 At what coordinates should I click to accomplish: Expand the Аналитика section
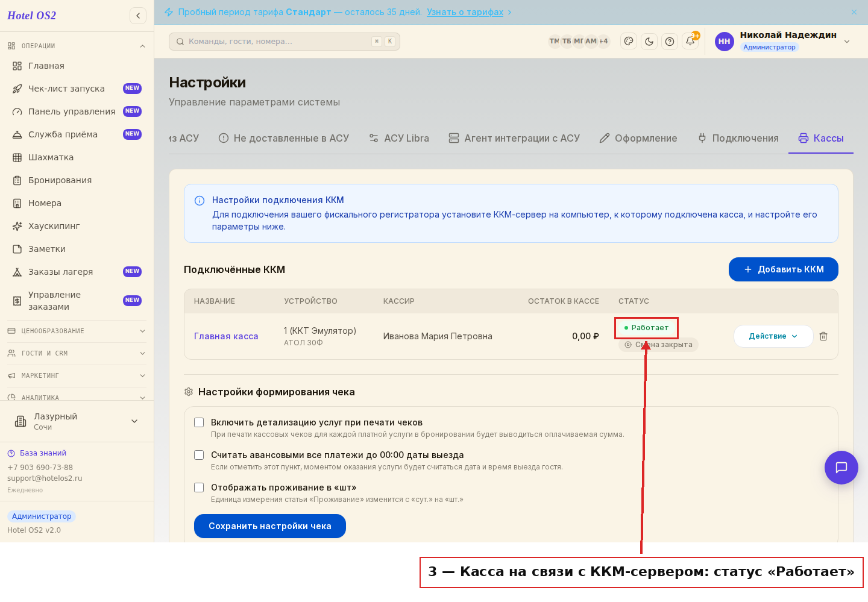pyautogui.click(x=77, y=397)
